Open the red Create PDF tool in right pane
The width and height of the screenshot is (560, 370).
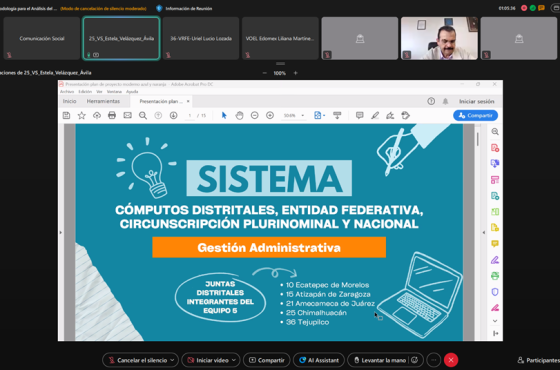(x=495, y=148)
